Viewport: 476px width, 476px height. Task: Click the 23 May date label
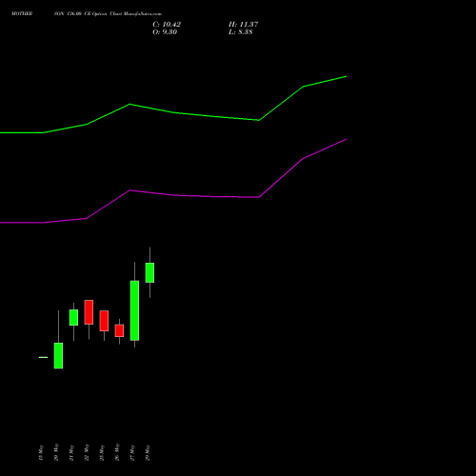[x=102, y=452]
